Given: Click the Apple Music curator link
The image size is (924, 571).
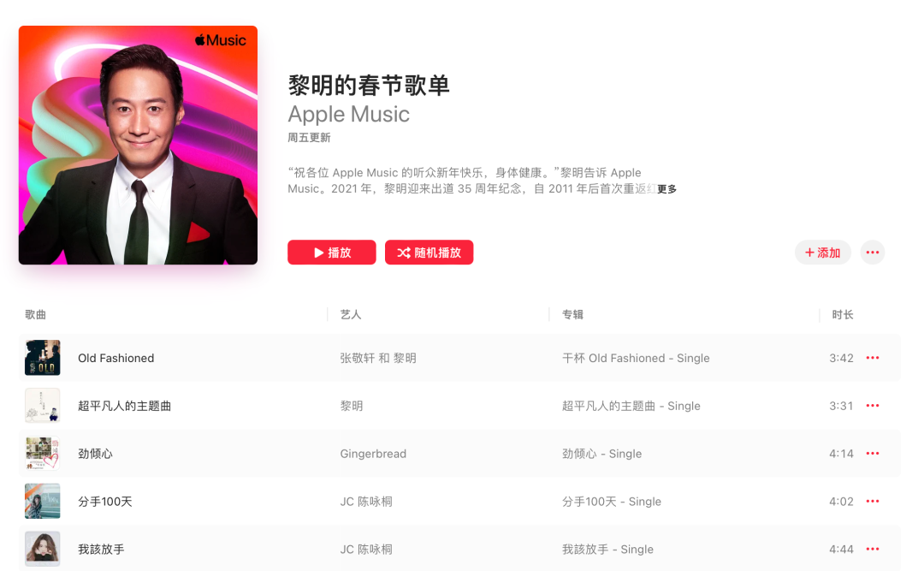Looking at the screenshot, I should (x=348, y=115).
